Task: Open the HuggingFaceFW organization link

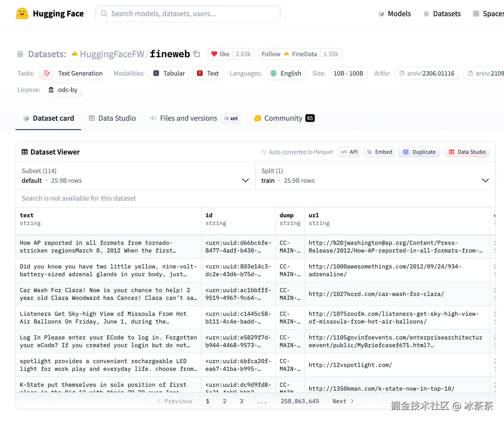Action: tap(112, 54)
